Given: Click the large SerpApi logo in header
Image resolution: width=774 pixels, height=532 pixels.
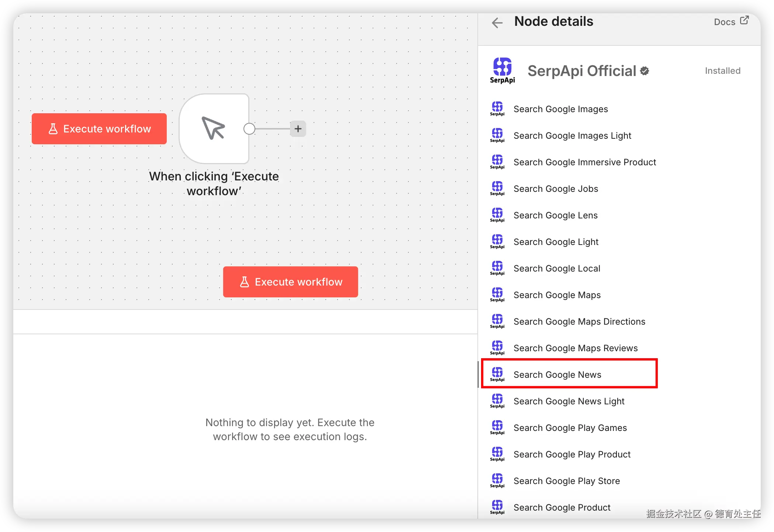Looking at the screenshot, I should tap(502, 70).
